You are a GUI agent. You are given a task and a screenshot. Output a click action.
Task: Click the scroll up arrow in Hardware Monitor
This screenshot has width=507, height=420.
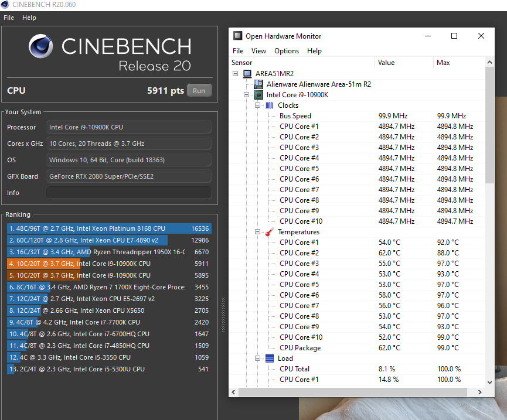coord(489,62)
